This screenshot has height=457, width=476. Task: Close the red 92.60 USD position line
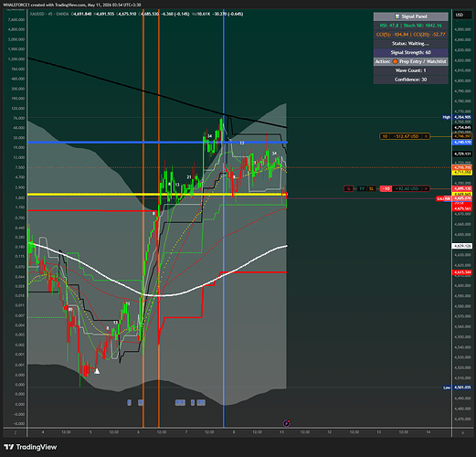(426, 189)
